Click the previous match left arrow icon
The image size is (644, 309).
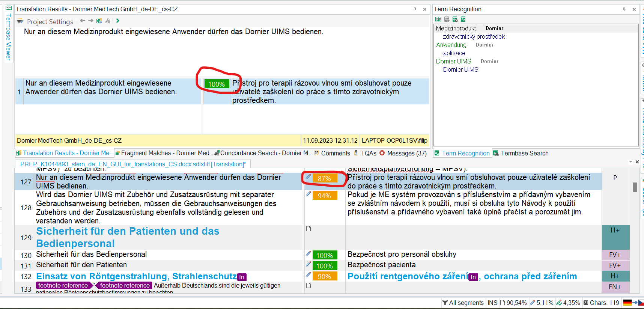click(83, 21)
